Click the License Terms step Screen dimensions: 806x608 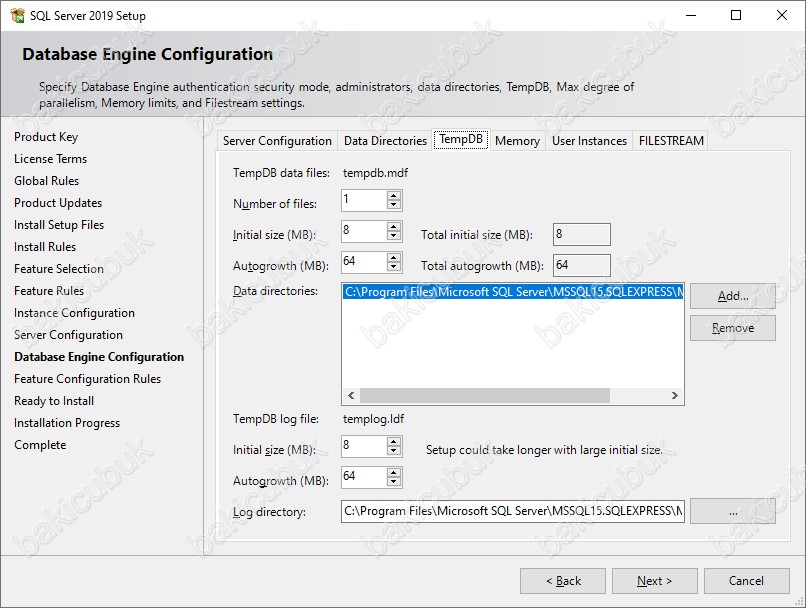click(x=50, y=159)
